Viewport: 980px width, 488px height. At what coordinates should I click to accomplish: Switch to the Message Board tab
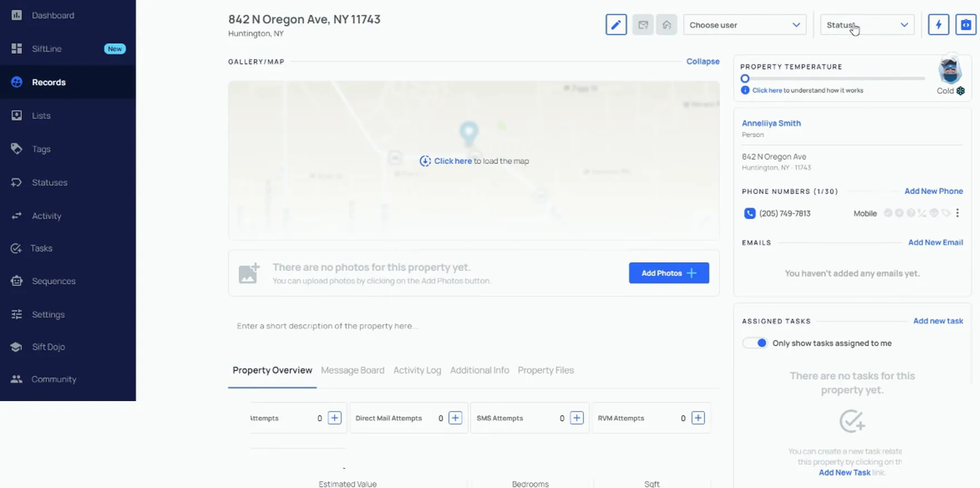(352, 370)
